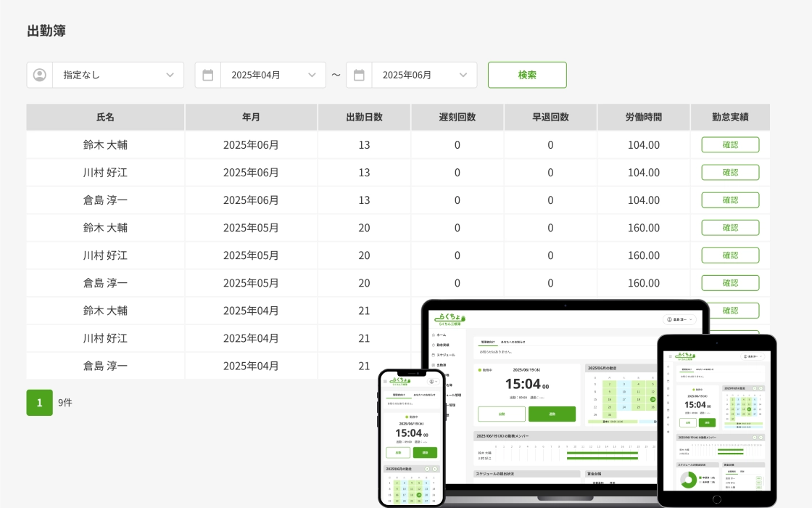The image size is (812, 508).
Task: Select ホーム in the laptop sidebar menu
Action: 441,335
